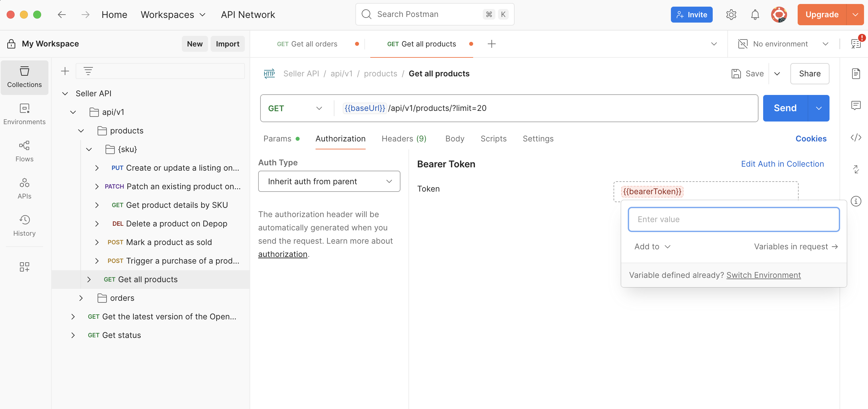Viewport: 868px width, 409px height.
Task: Open the authorization help link
Action: click(283, 254)
